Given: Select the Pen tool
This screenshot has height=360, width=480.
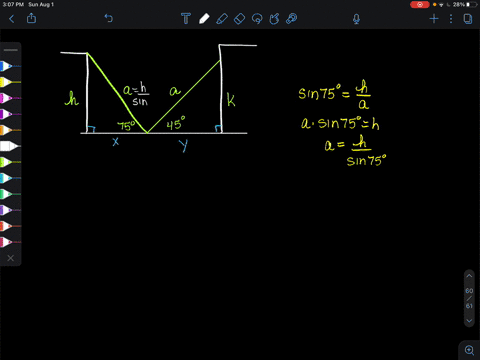Looking at the screenshot, I should click(204, 19).
